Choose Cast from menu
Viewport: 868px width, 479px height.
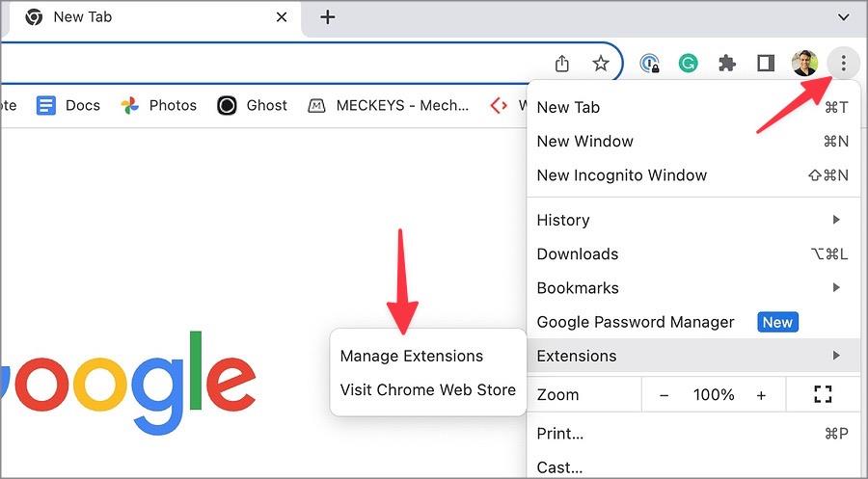pyautogui.click(x=693, y=467)
